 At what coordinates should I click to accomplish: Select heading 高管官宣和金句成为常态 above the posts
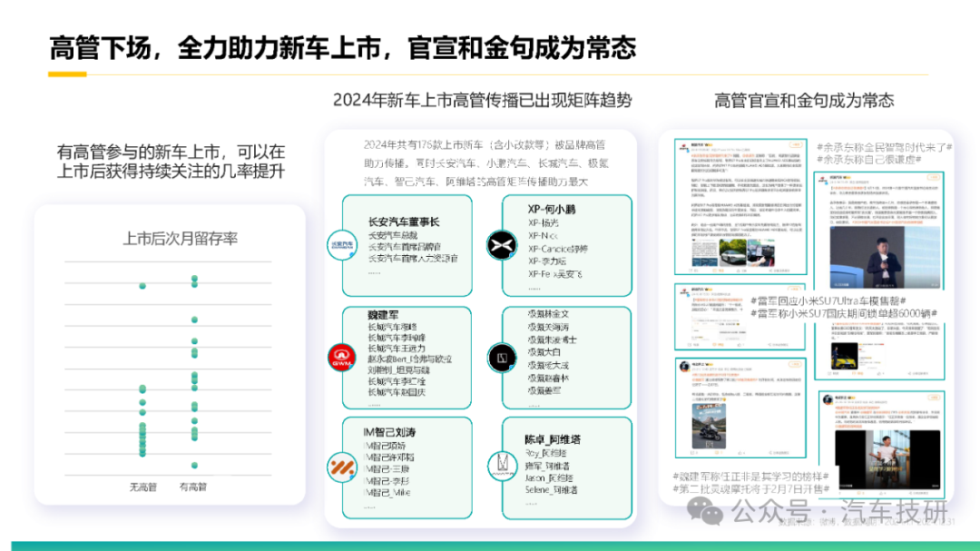point(804,100)
